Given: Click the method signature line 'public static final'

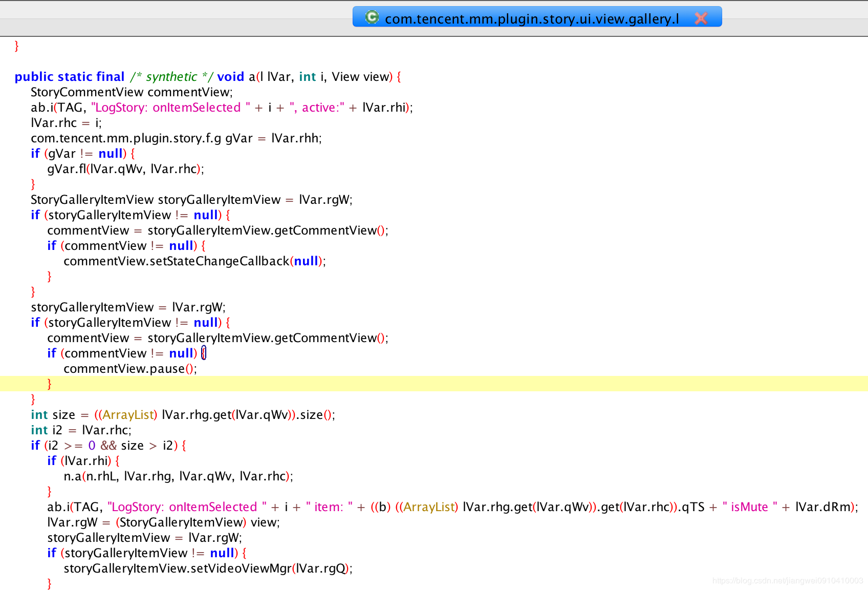Looking at the screenshot, I should pyautogui.click(x=208, y=77).
